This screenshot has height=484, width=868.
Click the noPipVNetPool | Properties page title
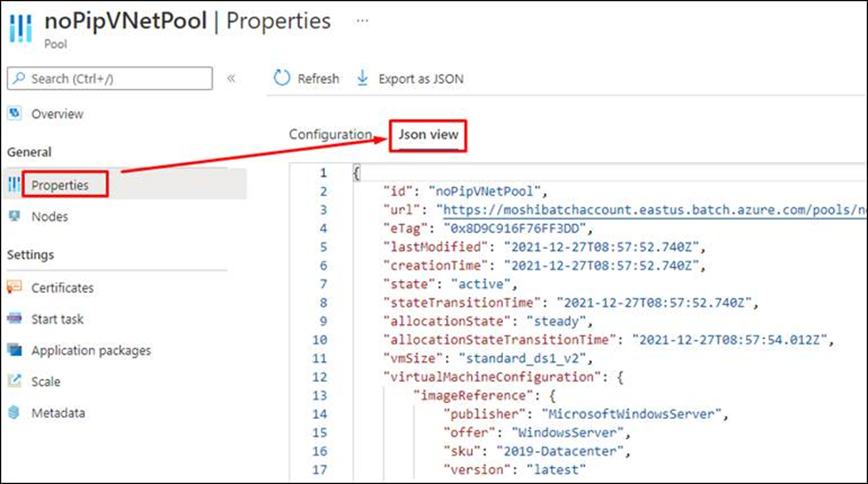(x=188, y=21)
